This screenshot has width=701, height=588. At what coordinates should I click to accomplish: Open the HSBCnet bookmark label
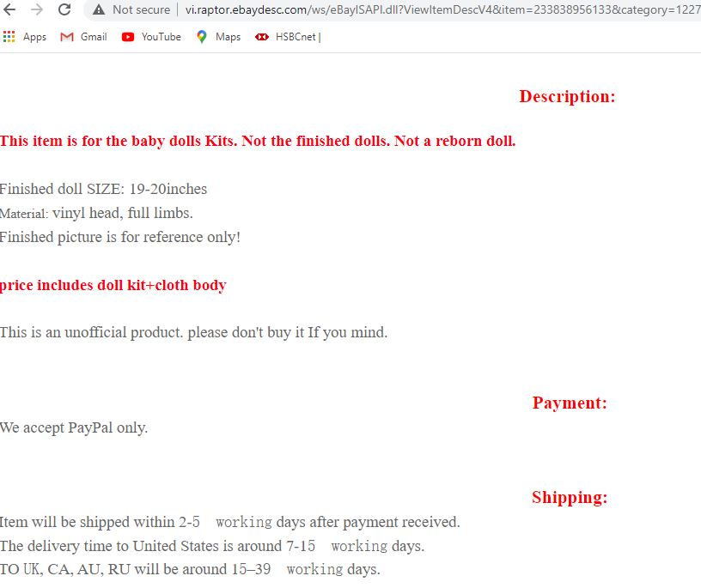point(298,37)
